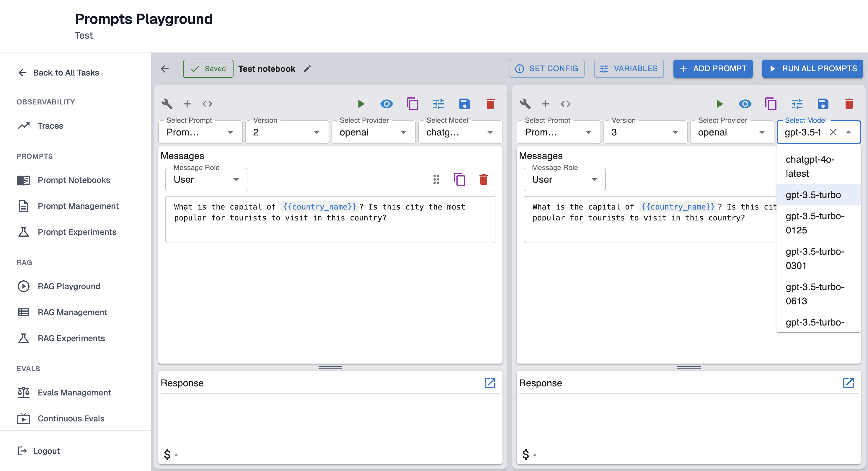Expand the first Response panel with open icon
The width and height of the screenshot is (868, 471).
point(490,383)
